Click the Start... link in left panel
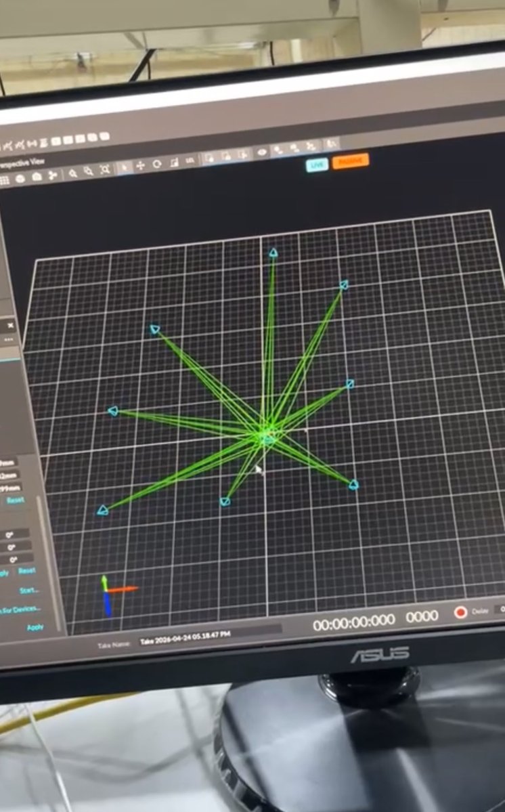The height and width of the screenshot is (812, 505). pyautogui.click(x=29, y=591)
